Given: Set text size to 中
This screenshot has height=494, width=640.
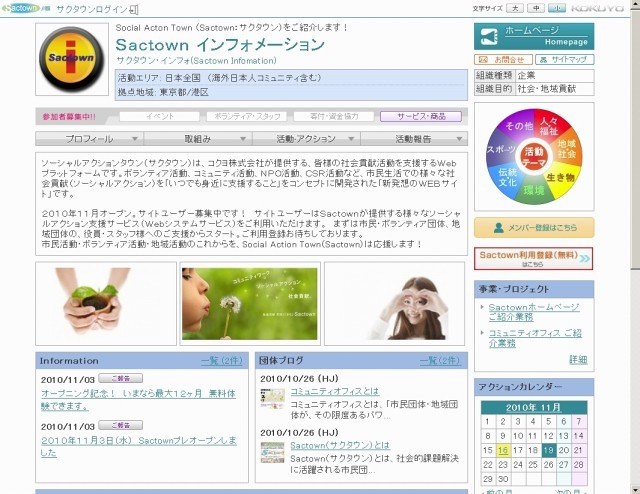Looking at the screenshot, I should tap(536, 8).
